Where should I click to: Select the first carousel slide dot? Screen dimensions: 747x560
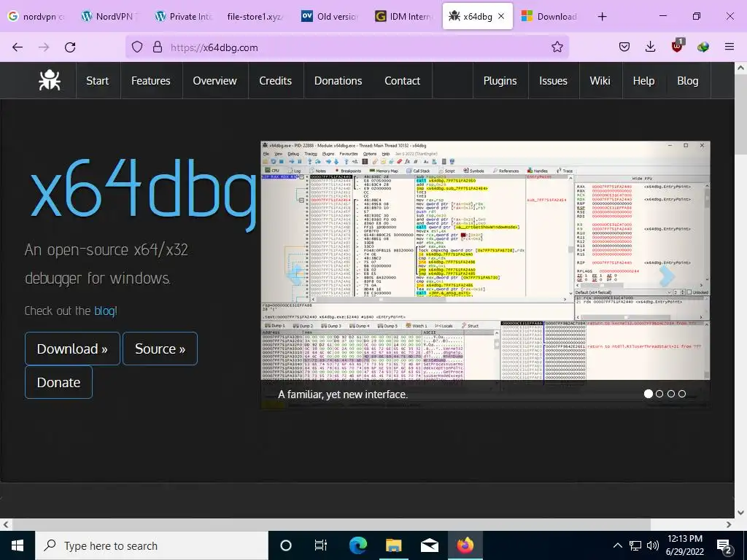(x=648, y=394)
